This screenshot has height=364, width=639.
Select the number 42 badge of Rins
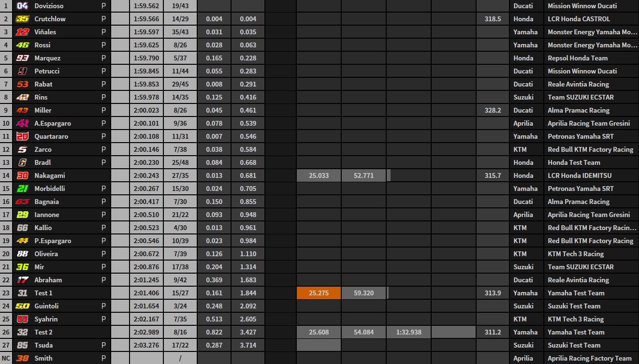tap(22, 97)
